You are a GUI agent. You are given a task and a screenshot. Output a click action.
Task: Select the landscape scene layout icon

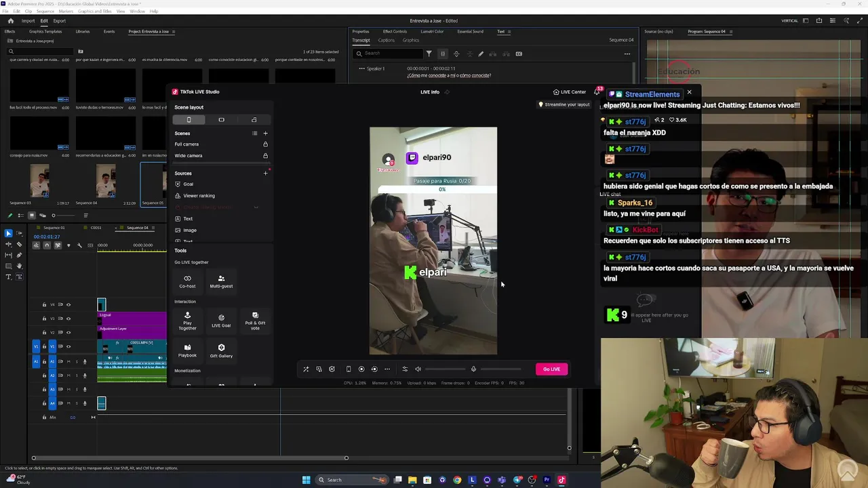[221, 120]
